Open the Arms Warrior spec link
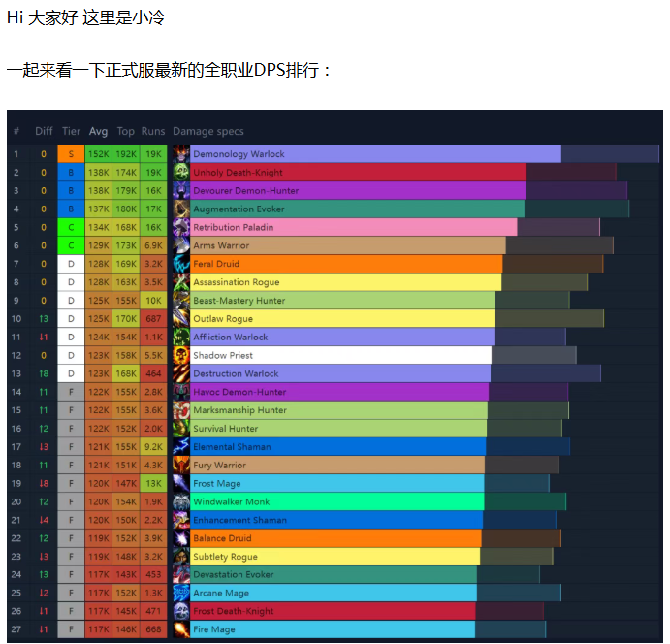 tap(221, 245)
